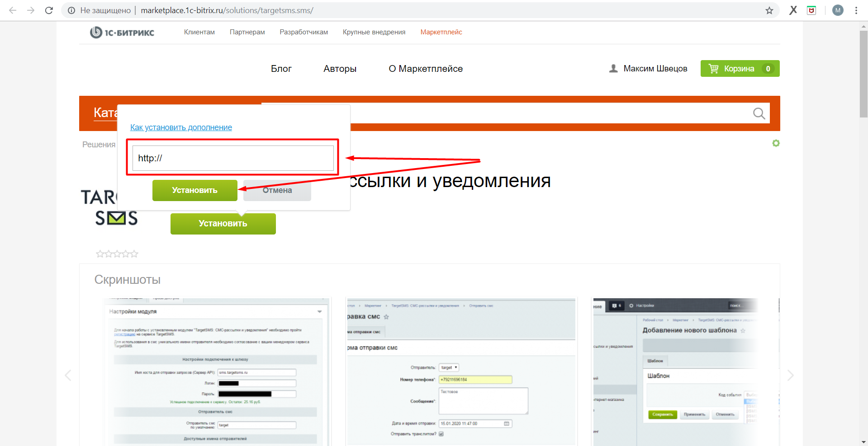The height and width of the screenshot is (446, 868).
Task: Click the scrollbar down arrow
Action: coord(863,442)
